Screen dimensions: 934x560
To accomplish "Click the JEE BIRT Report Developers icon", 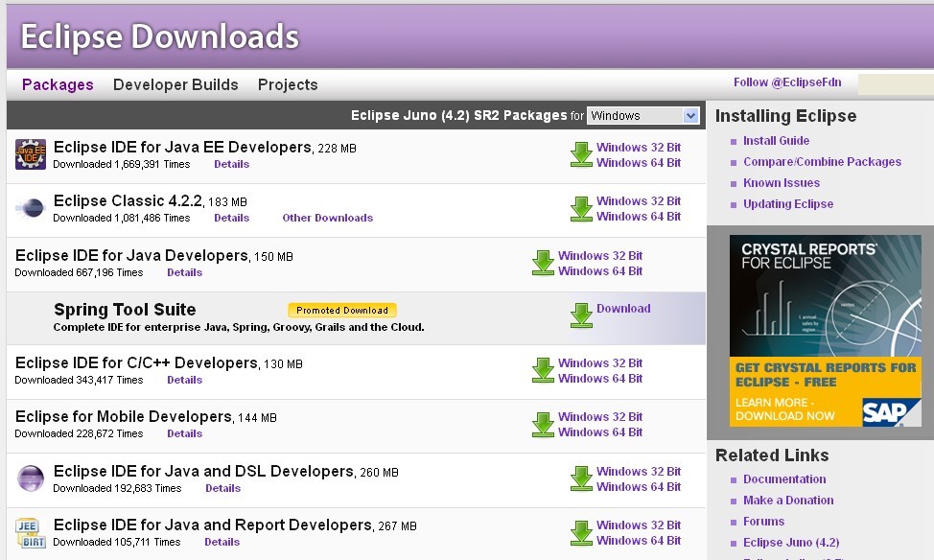I will 31,532.
